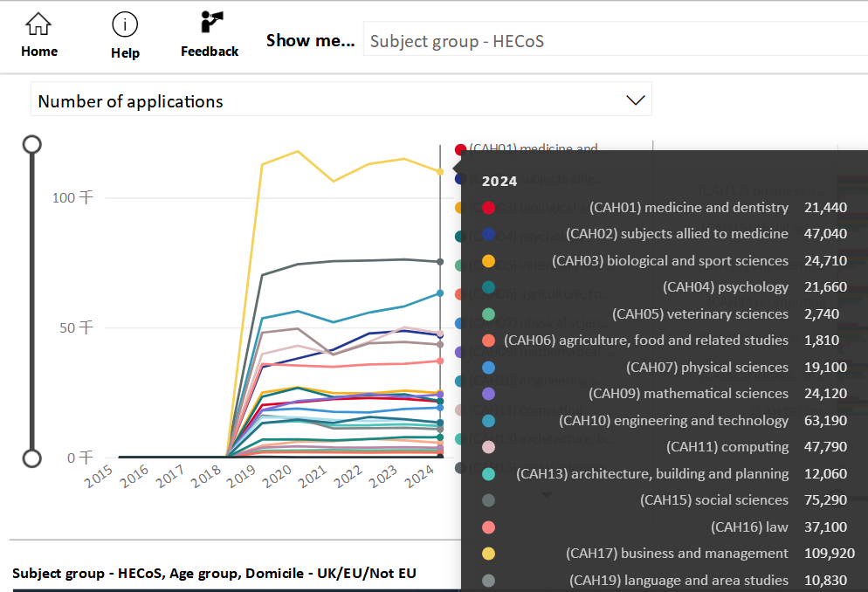This screenshot has width=868, height=592.
Task: Click the 2018 label on the x-axis
Action: pyautogui.click(x=205, y=477)
